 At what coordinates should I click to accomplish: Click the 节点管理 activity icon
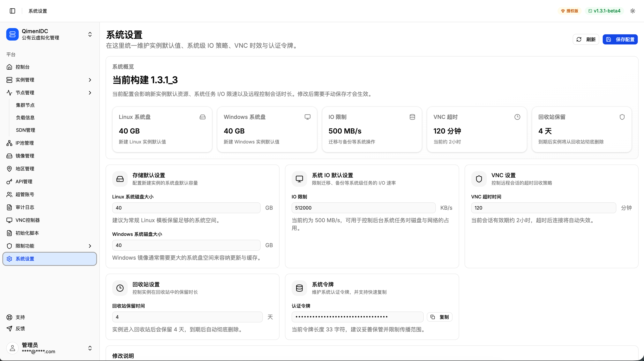coord(9,93)
